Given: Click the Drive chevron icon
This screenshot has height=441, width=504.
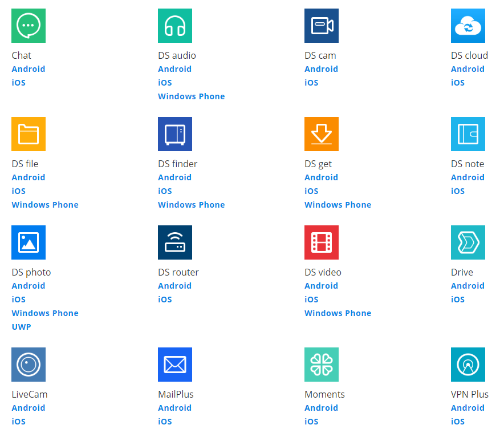Looking at the screenshot, I should tap(468, 242).
